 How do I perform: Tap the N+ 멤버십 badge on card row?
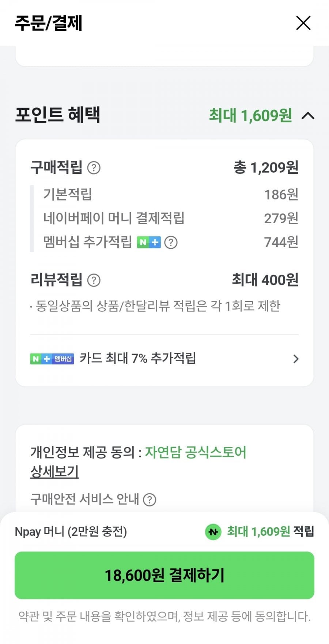(x=52, y=359)
